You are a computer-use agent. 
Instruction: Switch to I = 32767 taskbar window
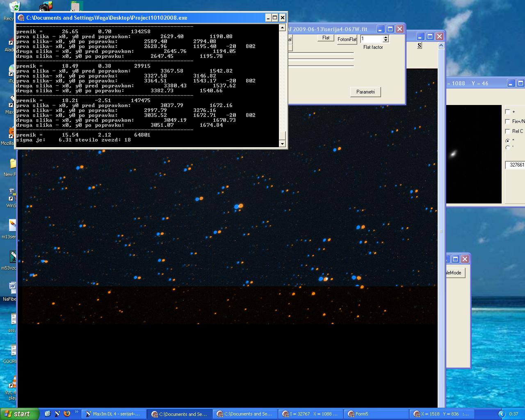click(x=310, y=414)
